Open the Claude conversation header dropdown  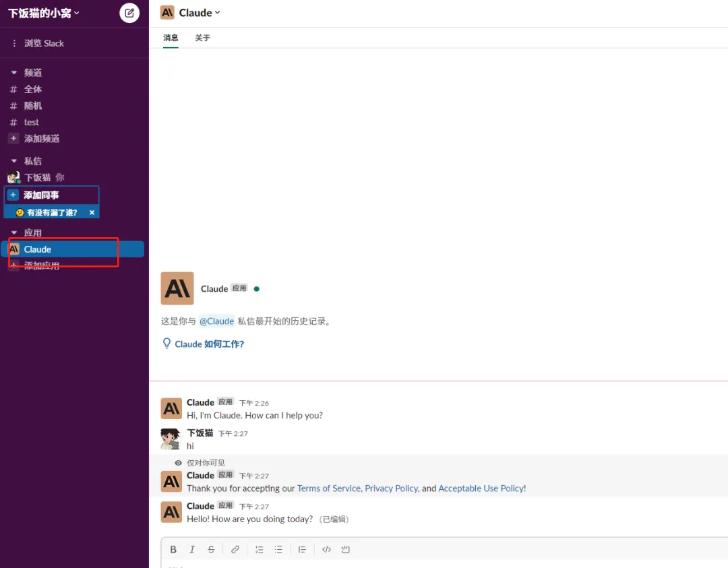click(x=200, y=13)
